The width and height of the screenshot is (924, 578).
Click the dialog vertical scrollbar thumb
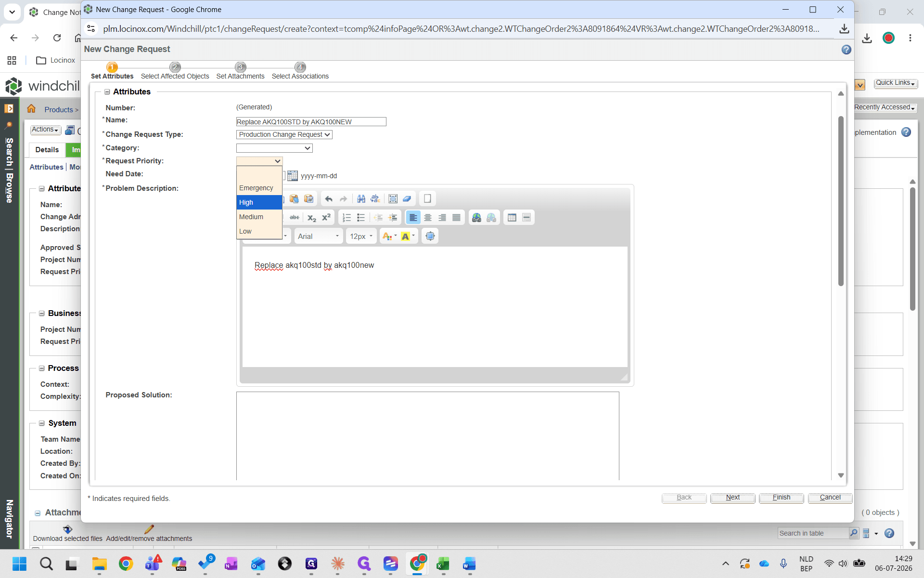point(841,201)
